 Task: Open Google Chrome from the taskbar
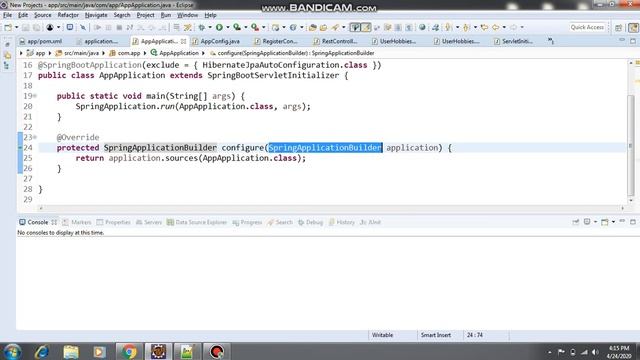tap(129, 351)
